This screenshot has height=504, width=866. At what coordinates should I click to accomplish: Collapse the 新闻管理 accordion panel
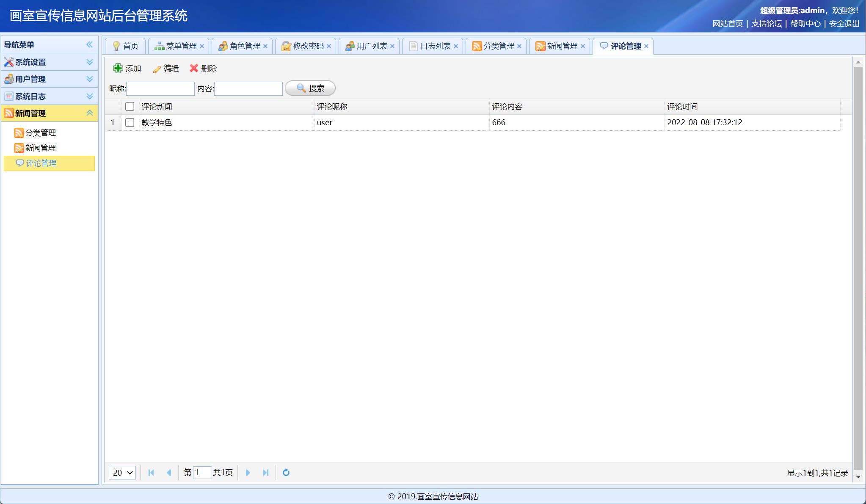pyautogui.click(x=89, y=113)
